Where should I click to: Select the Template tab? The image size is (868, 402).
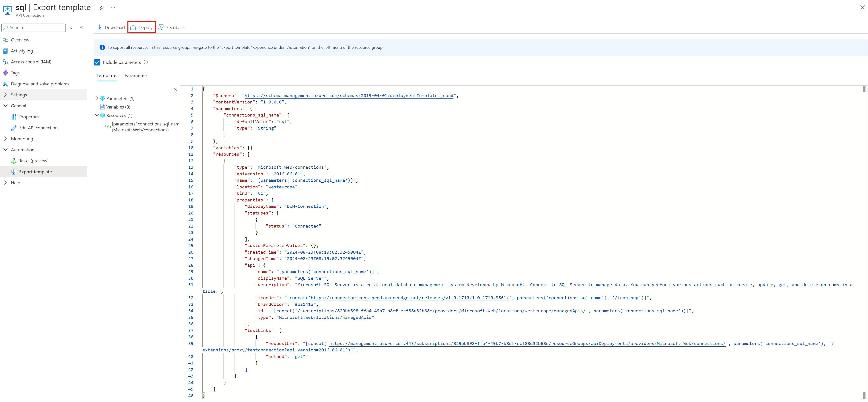point(106,76)
